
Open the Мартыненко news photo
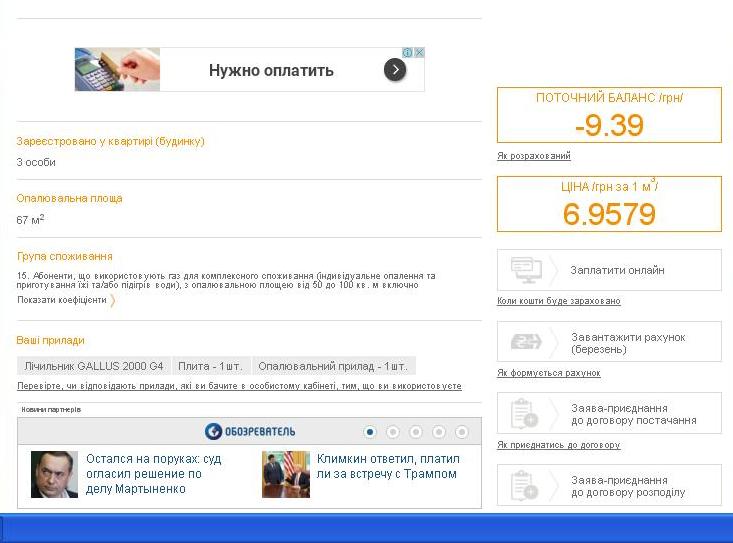pyautogui.click(x=54, y=474)
